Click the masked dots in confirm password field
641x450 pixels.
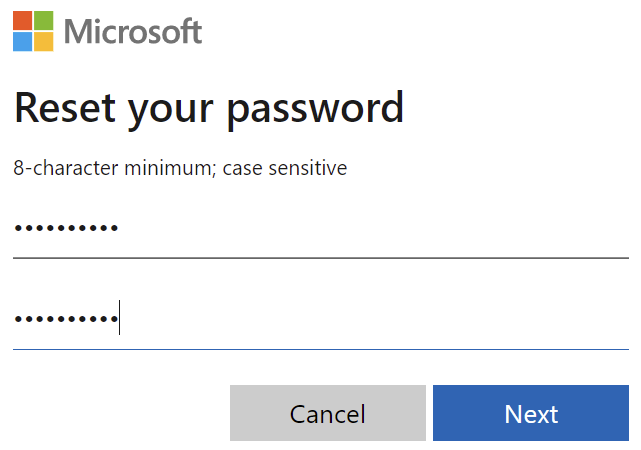coord(66,319)
